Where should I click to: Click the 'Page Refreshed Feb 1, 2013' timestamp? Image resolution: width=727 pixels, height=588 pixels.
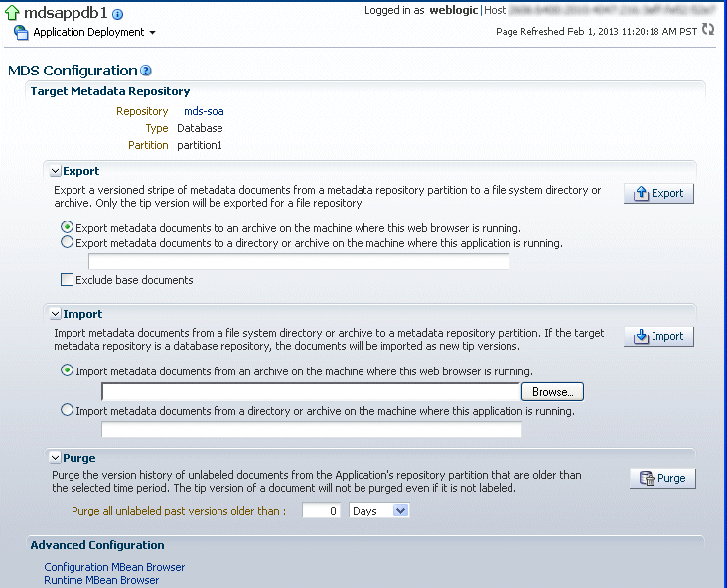[596, 31]
